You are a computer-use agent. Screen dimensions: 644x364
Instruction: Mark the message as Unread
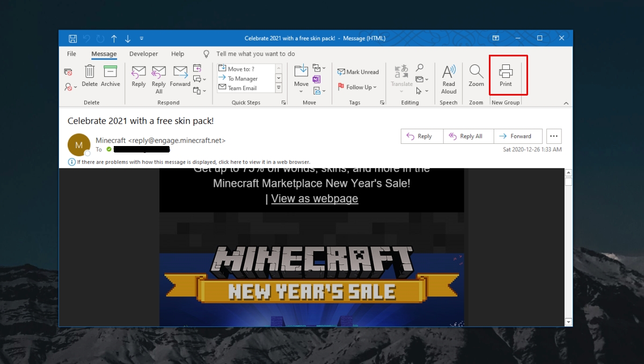(x=358, y=72)
